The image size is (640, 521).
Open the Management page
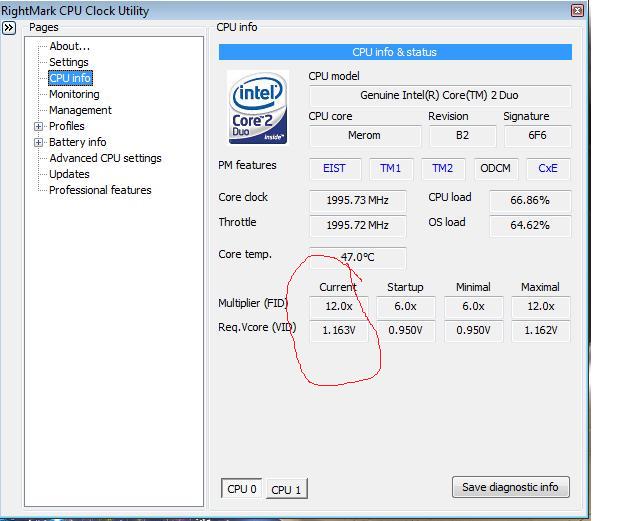(80, 110)
